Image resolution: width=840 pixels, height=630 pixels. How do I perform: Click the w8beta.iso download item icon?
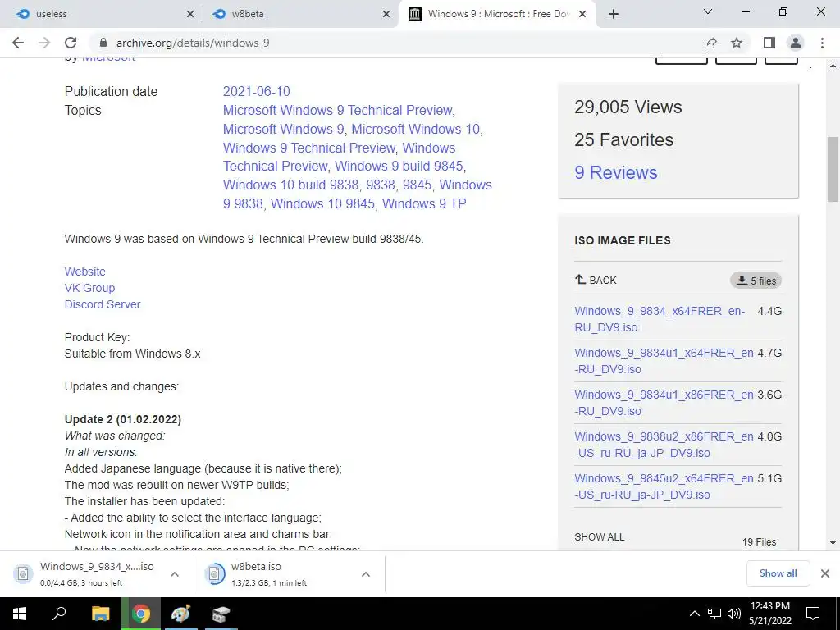(x=214, y=573)
